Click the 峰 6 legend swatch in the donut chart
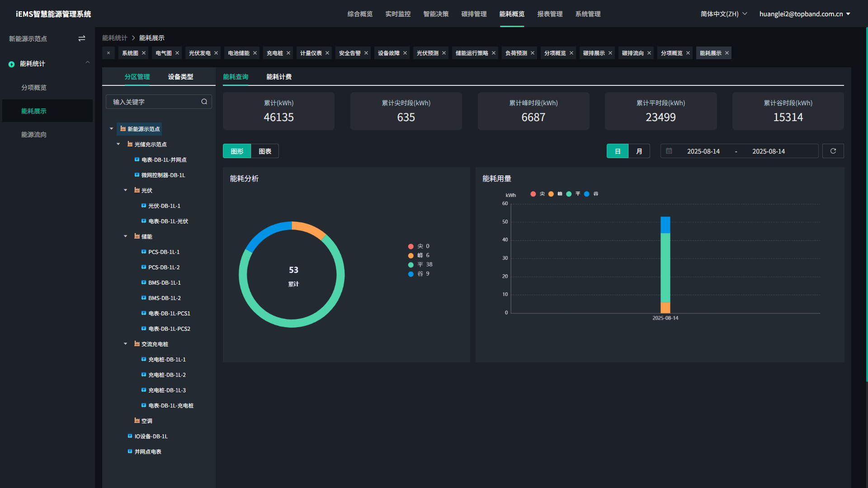Image resolution: width=868 pixels, height=488 pixels. [x=411, y=256]
